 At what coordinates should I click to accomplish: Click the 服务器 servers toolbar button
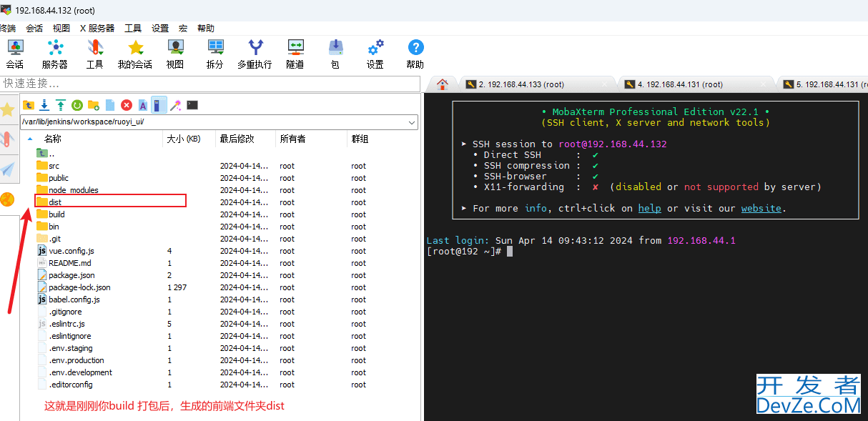[55, 54]
